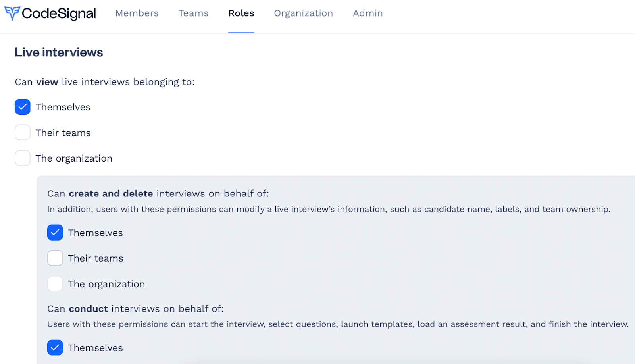The height and width of the screenshot is (364, 635).
Task: Go to the Organization tab
Action: pos(304,13)
